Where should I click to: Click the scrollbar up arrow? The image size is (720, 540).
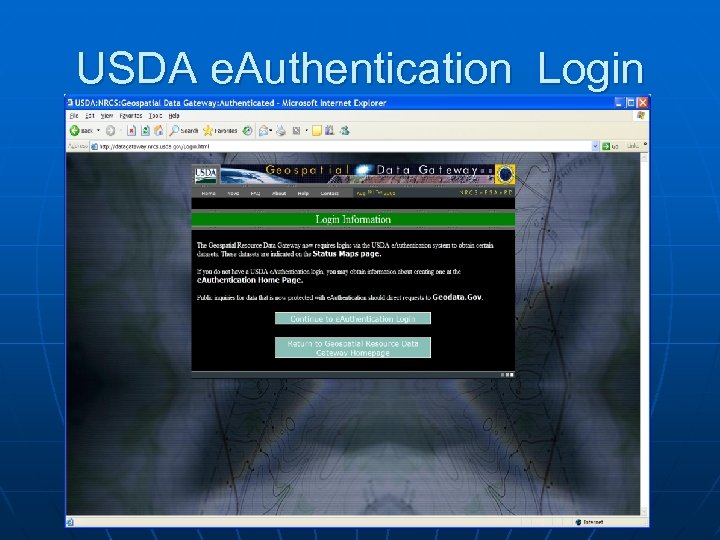coord(644,157)
